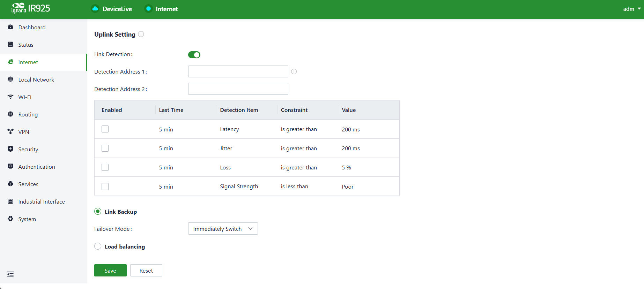
Task: Click the Signal Strength value Poor
Action: [x=348, y=187]
